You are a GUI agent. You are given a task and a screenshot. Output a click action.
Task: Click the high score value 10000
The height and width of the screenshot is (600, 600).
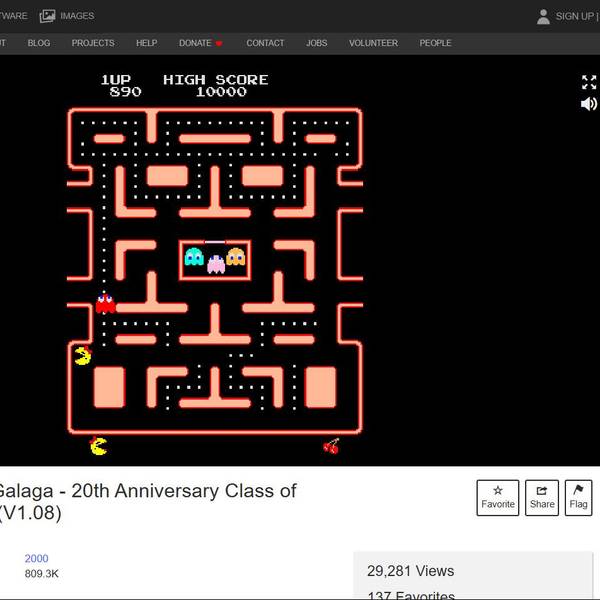coord(221,92)
